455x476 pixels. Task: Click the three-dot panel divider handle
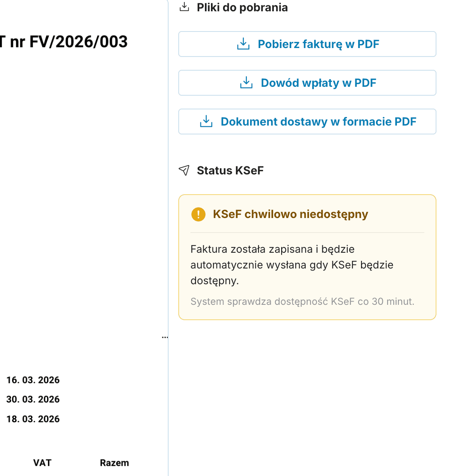point(165,337)
